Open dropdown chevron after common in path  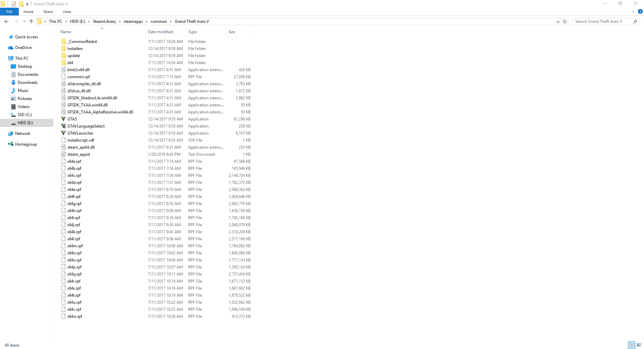pos(171,21)
